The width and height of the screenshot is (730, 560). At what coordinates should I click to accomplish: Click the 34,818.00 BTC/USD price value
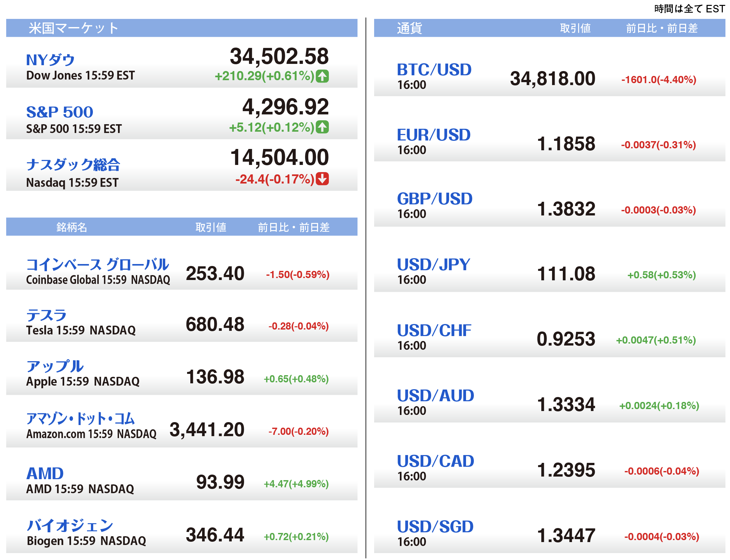point(552,79)
